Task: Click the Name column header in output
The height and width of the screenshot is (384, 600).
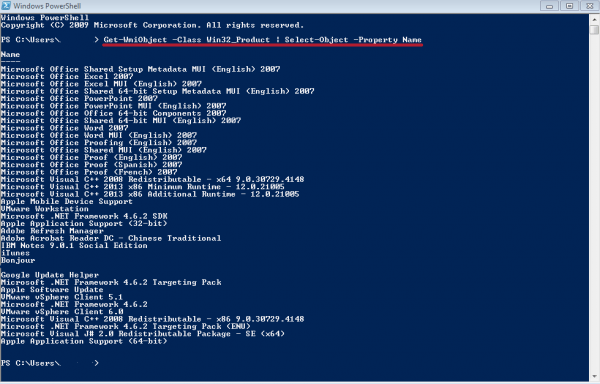Action: [10, 54]
